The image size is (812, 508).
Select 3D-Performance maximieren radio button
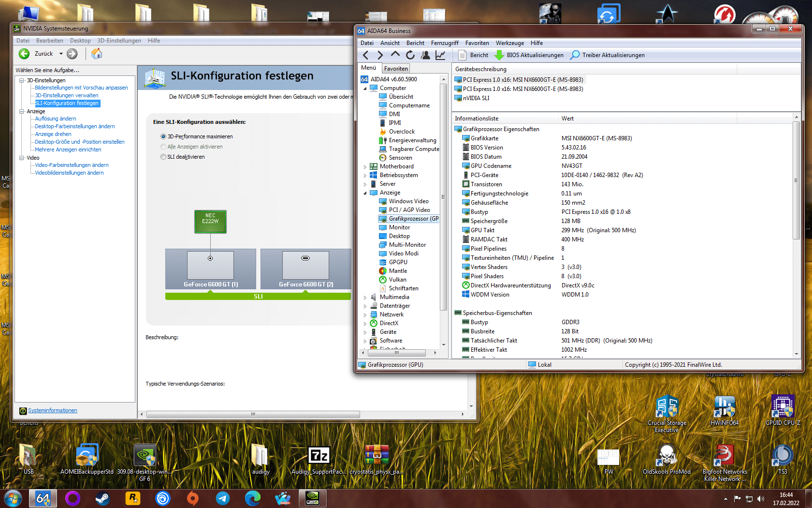(163, 136)
